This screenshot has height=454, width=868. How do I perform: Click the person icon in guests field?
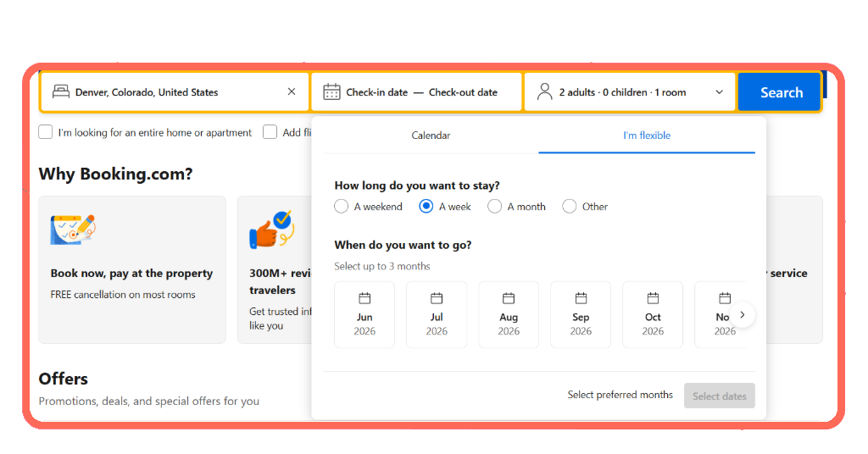coord(545,91)
